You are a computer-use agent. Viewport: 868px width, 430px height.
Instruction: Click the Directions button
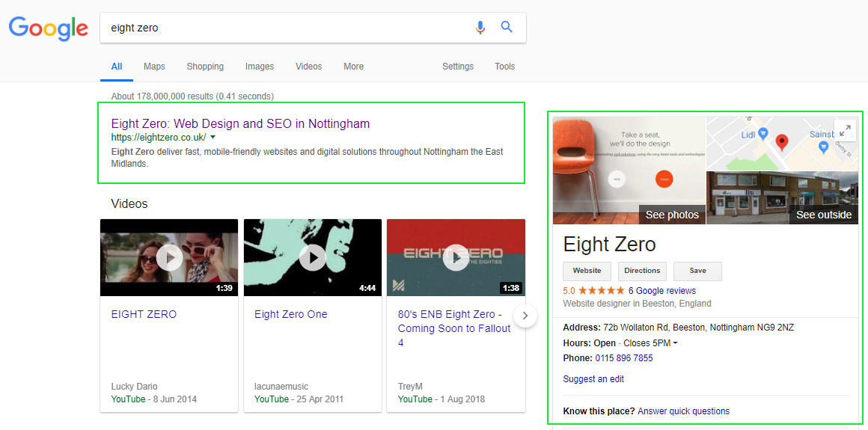[642, 271]
